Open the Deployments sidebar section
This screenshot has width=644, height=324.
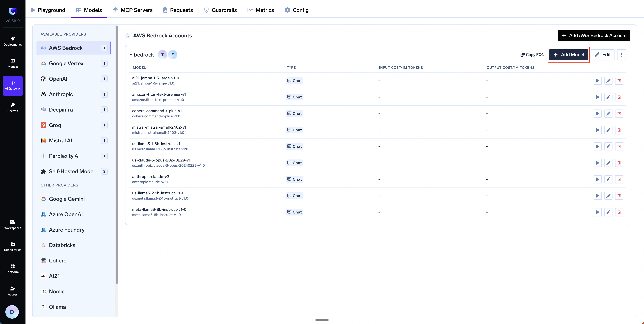(x=13, y=41)
